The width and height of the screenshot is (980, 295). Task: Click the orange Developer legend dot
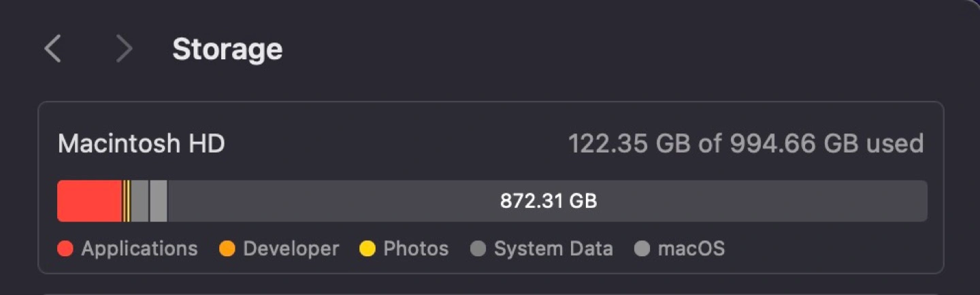(227, 249)
